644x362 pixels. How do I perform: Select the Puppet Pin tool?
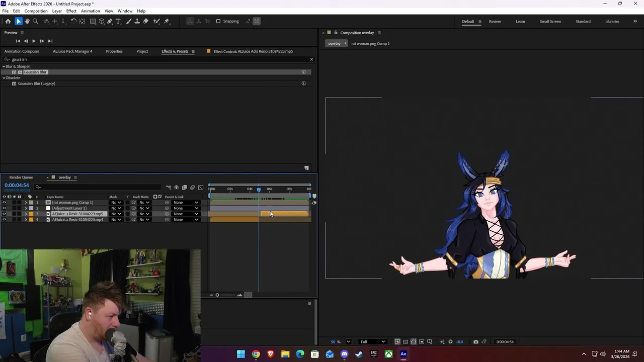[x=167, y=21]
